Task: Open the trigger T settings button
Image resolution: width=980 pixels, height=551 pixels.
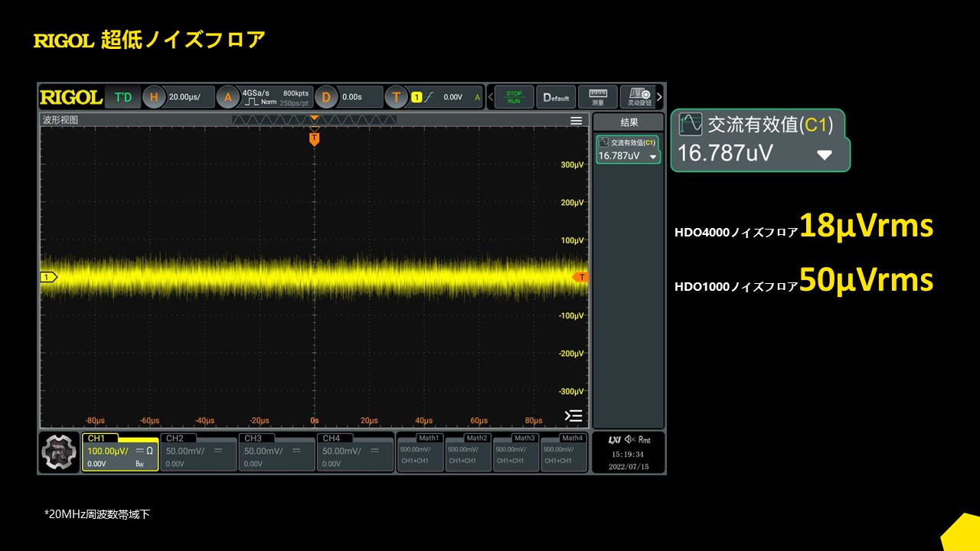Action: (396, 97)
